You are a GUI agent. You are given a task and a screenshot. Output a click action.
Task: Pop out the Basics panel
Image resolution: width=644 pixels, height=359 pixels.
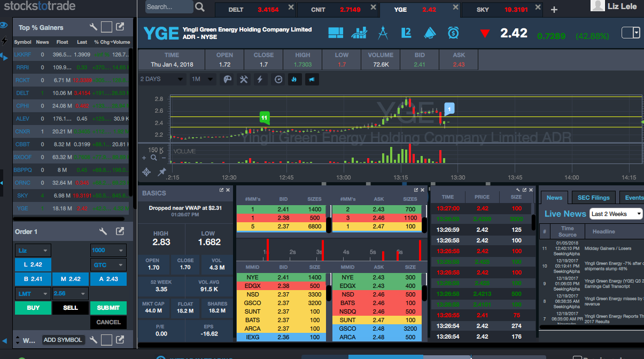coord(221,190)
